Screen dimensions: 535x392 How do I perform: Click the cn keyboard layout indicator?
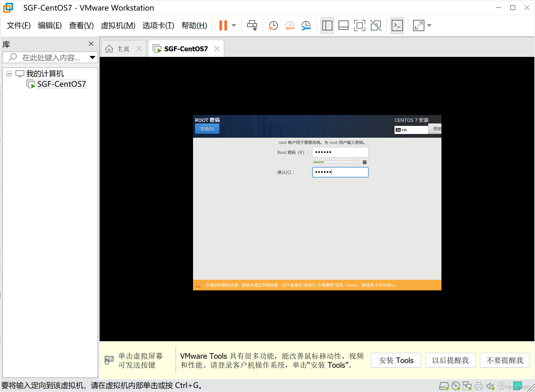pos(411,130)
